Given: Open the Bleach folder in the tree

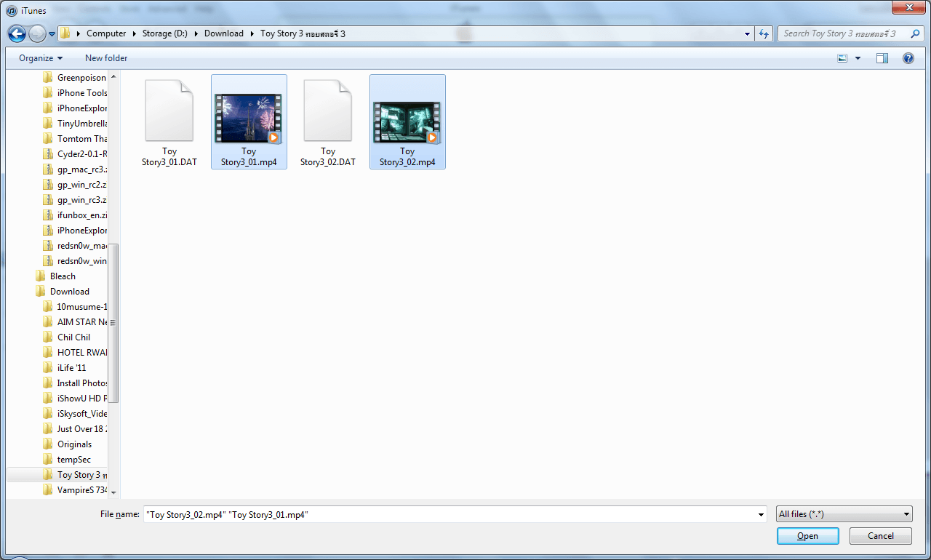Looking at the screenshot, I should [x=56, y=276].
